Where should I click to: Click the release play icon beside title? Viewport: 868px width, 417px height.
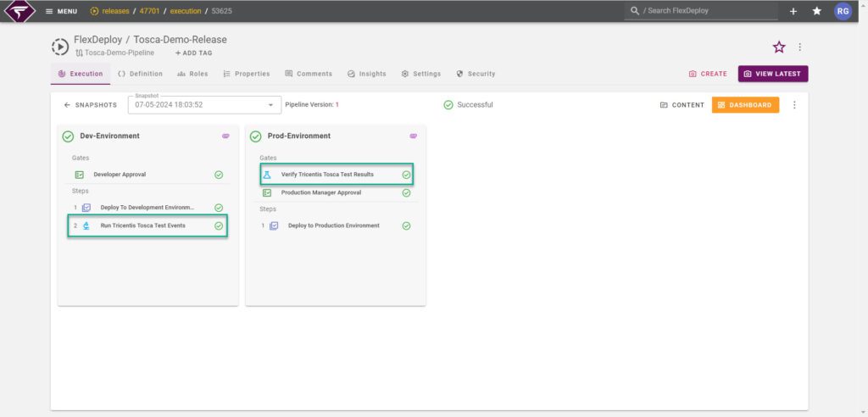60,47
